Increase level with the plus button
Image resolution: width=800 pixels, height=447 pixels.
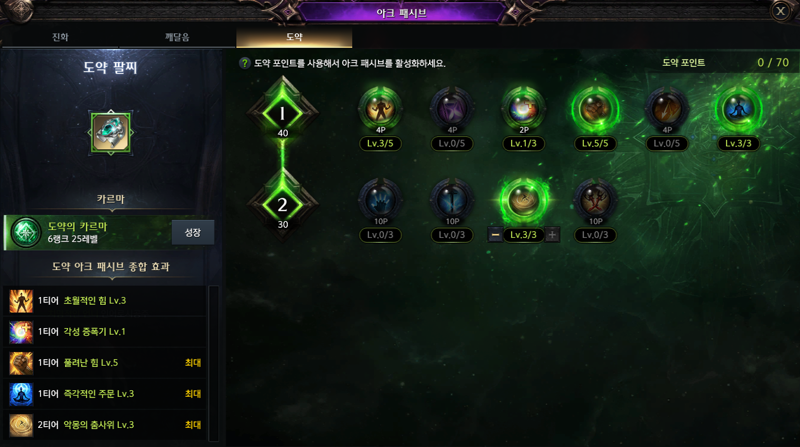click(x=552, y=235)
